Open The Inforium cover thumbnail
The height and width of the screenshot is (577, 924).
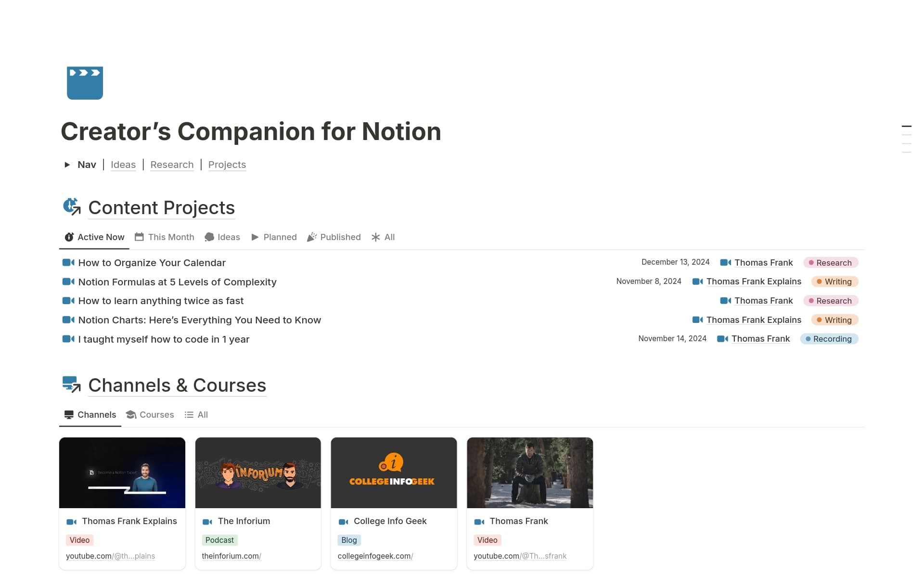point(258,473)
